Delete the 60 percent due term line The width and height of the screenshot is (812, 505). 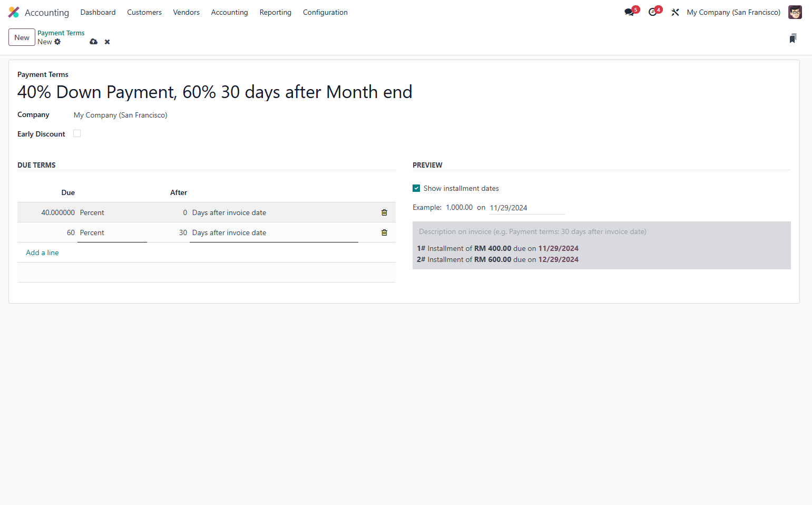pos(384,232)
